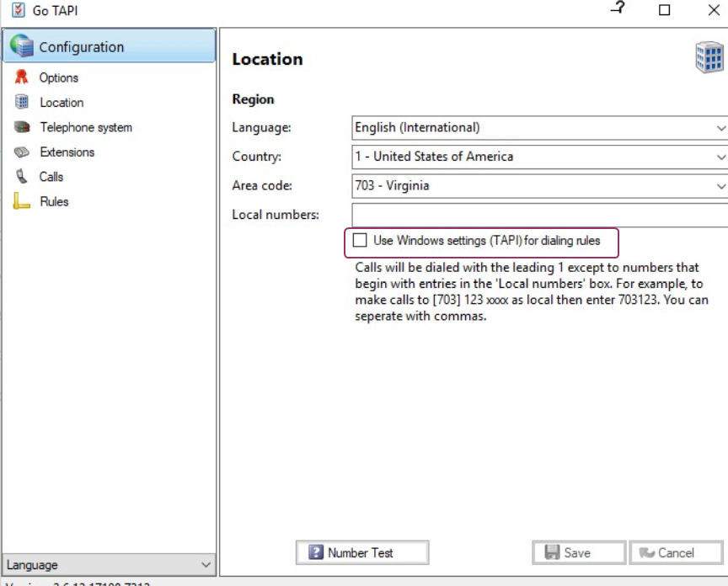Open the Rules section
Image resolution: width=728 pixels, height=586 pixels.
coord(54,201)
